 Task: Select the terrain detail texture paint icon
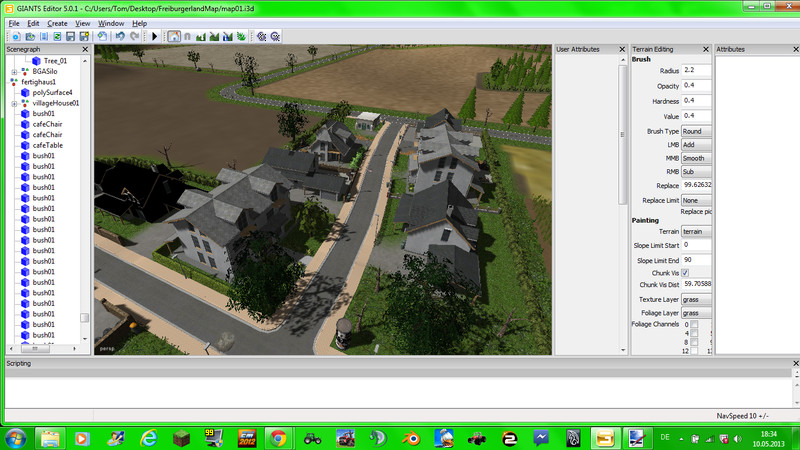coord(214,36)
